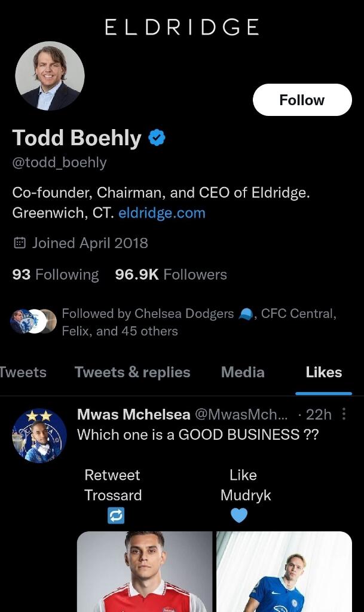Switch to the Tweets & replies tab
Screen dimensions: 364x612
click(132, 372)
